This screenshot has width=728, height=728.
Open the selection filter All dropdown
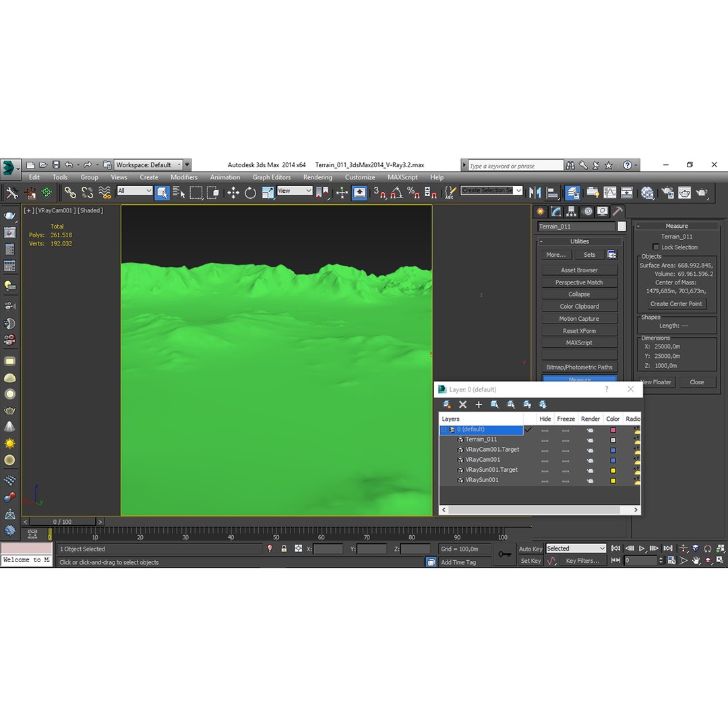(x=135, y=190)
